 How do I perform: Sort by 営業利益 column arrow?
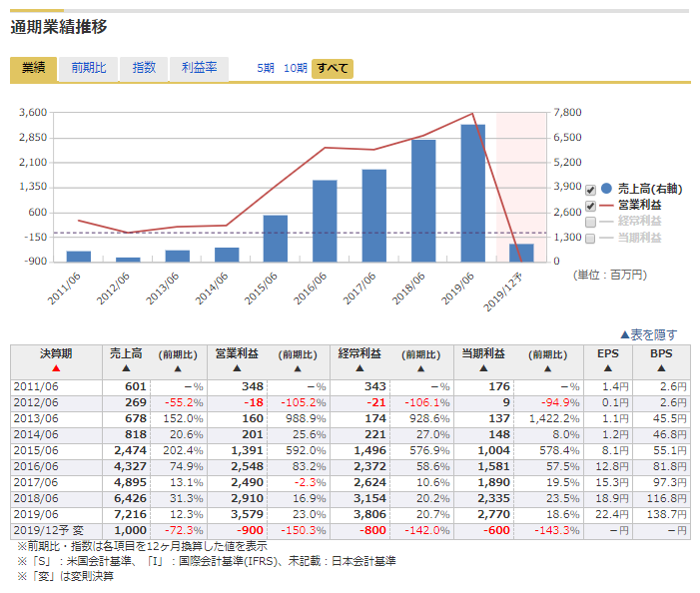237,368
